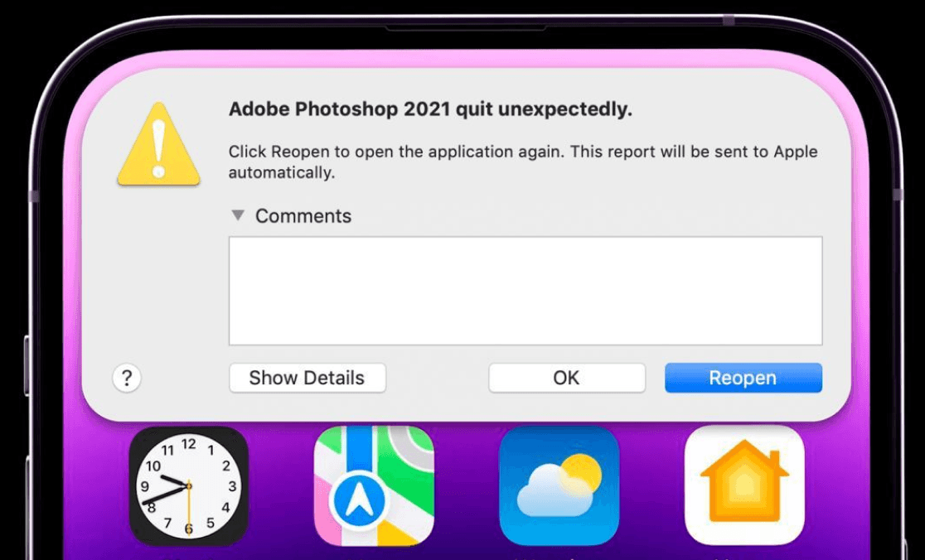Tap the Home app icon
This screenshot has height=560, width=925.
click(x=744, y=485)
